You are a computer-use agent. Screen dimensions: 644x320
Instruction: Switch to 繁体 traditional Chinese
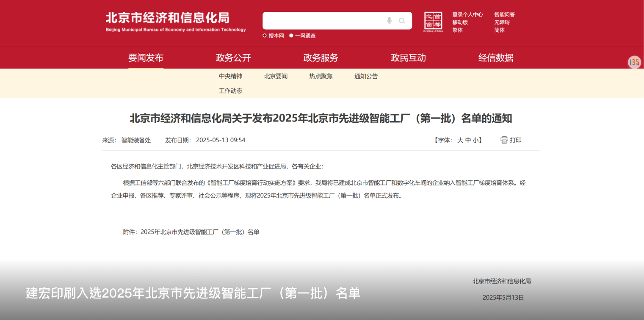point(457,30)
